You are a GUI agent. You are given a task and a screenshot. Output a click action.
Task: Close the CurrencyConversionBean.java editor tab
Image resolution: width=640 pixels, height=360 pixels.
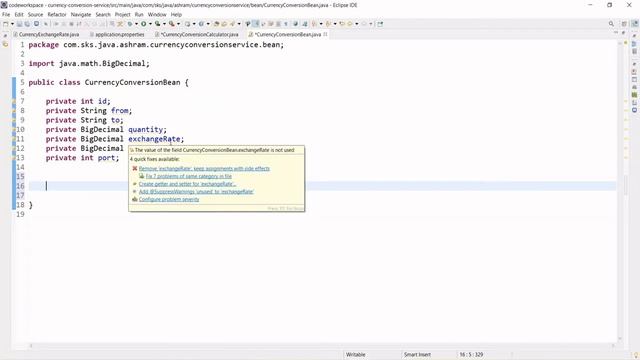coord(325,35)
